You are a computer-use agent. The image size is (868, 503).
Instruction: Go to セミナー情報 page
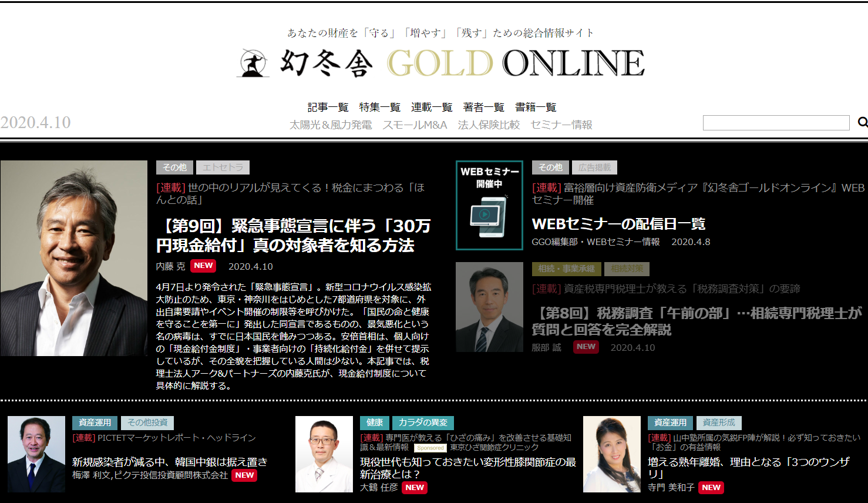(561, 125)
